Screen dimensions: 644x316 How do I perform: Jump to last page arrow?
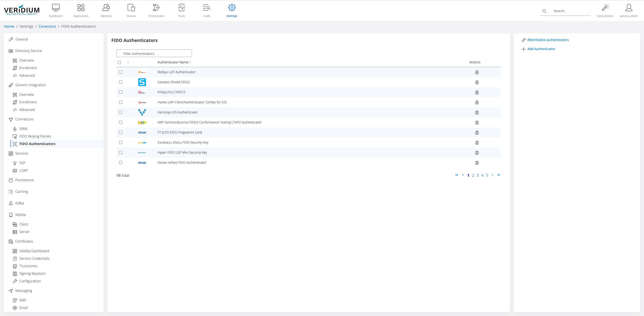(x=499, y=175)
